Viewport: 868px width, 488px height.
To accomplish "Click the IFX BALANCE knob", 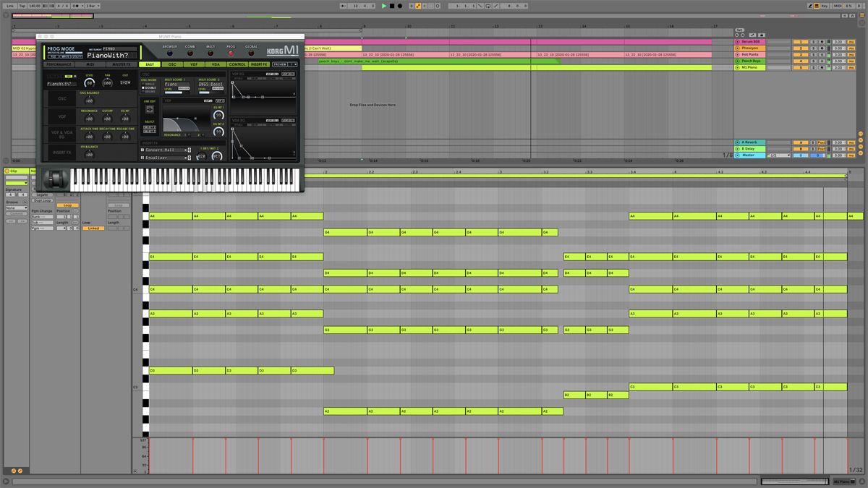I will point(90,154).
